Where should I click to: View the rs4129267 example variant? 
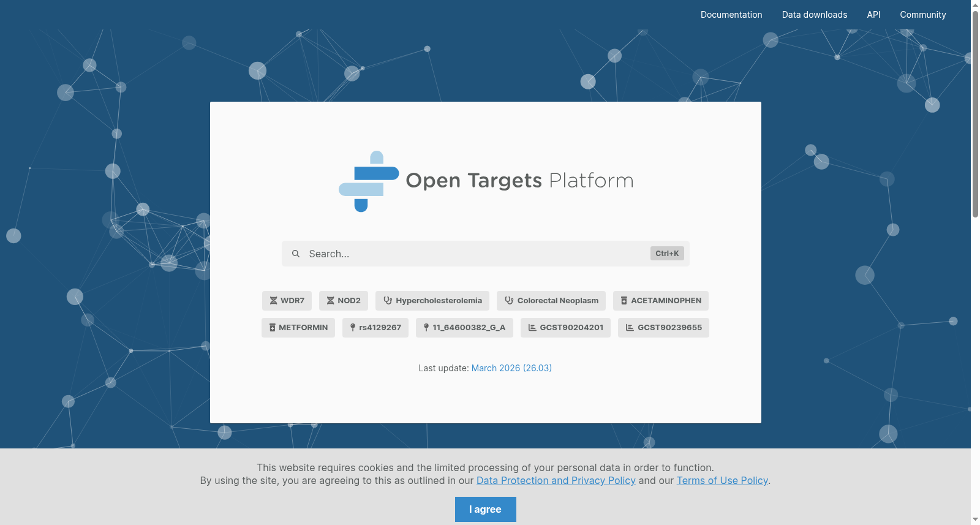[x=375, y=328]
